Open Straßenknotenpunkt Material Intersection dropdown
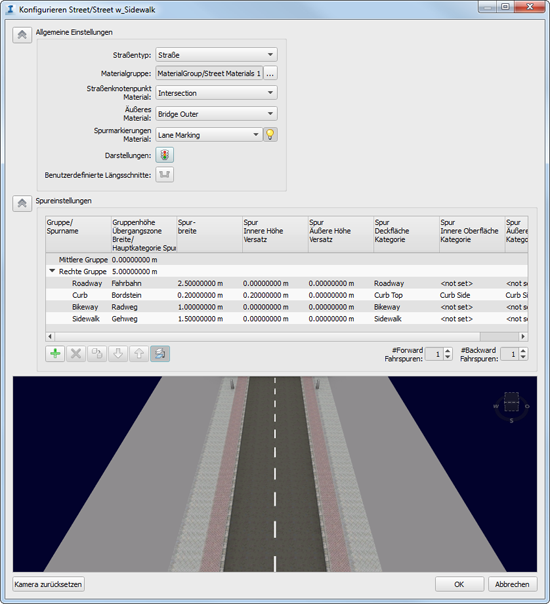Image resolution: width=550 pixels, height=604 pixels. tap(216, 93)
